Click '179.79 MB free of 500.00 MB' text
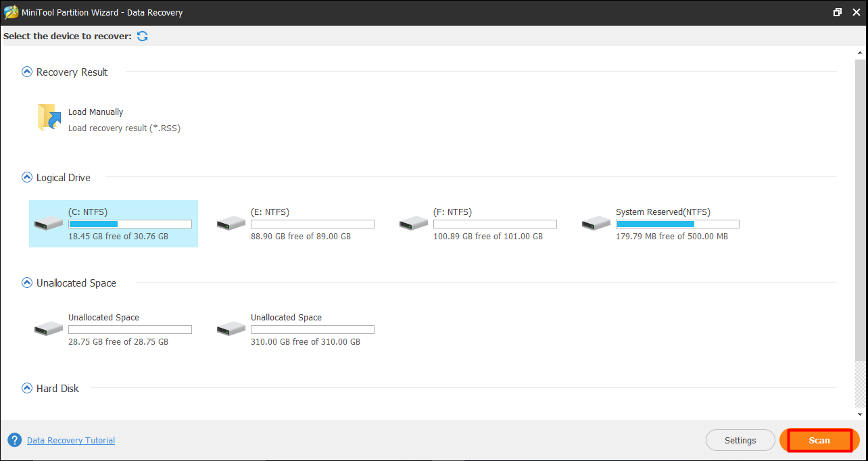This screenshot has height=461, width=868. pyautogui.click(x=672, y=237)
